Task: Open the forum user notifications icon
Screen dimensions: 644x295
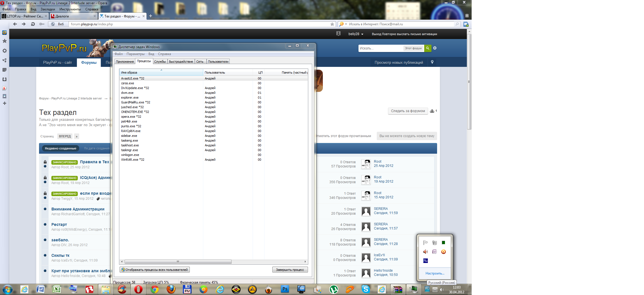Action: coord(338,34)
